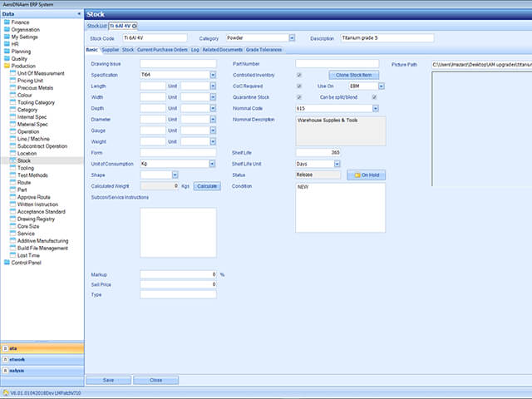Open the Specification dropdown
This screenshot has width=532, height=399.
tap(213, 75)
